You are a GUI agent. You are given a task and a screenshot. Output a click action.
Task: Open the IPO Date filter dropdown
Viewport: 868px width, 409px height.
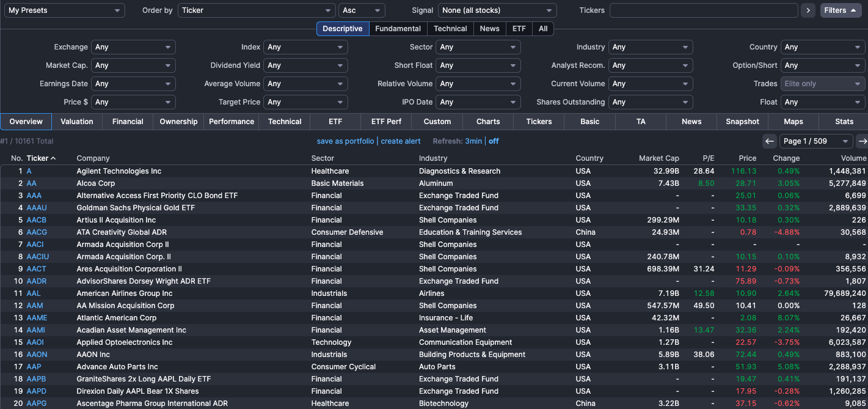click(x=478, y=102)
